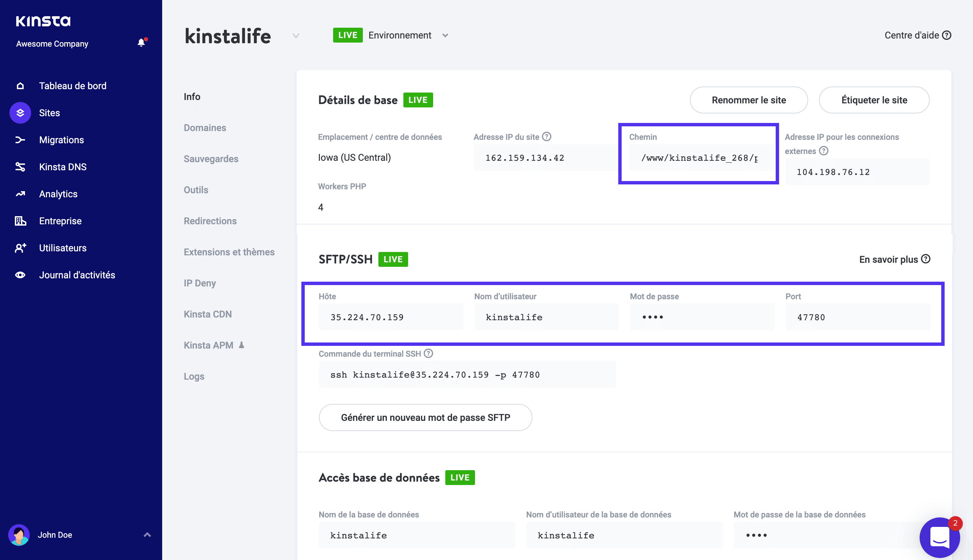Open the Sauvegardes section
The image size is (973, 560).
click(211, 159)
